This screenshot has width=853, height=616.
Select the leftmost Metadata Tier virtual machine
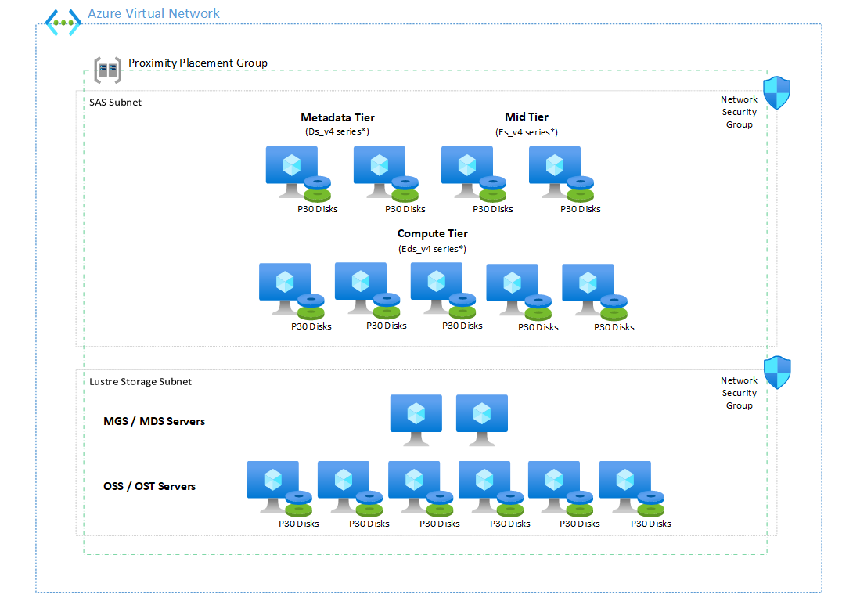[x=292, y=171]
